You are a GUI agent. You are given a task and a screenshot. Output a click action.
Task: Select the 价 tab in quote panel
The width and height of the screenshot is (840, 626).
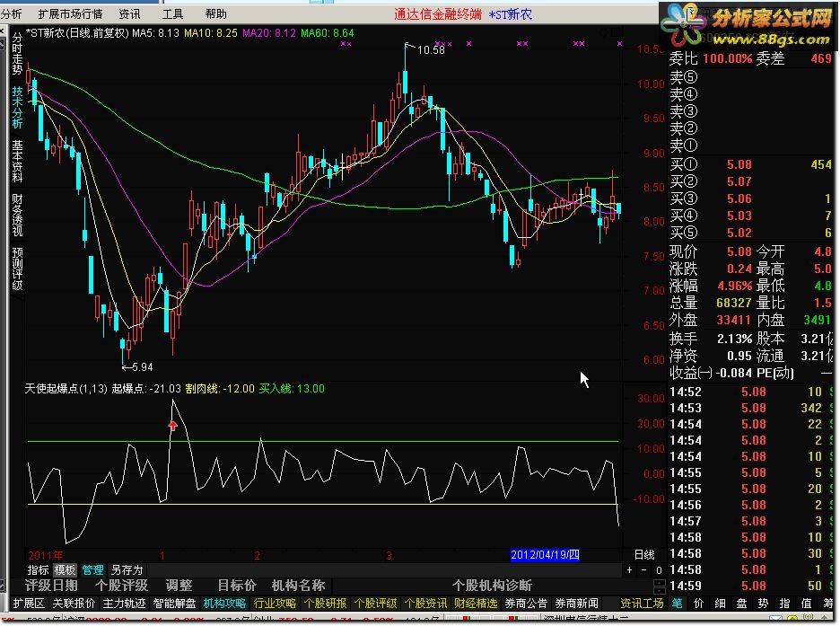698,604
